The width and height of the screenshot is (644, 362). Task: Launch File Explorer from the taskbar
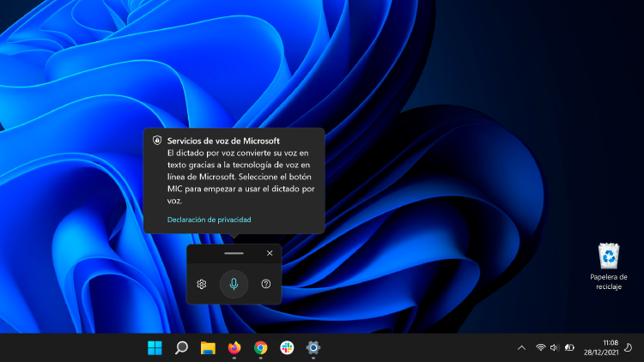208,347
